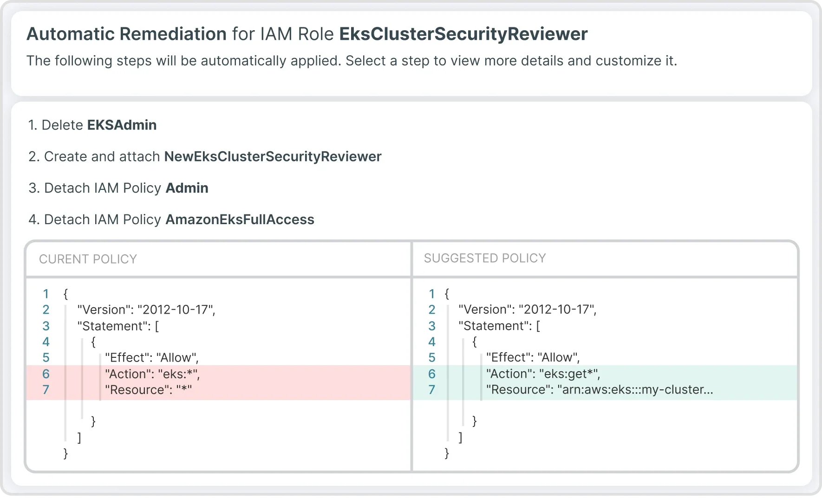Click "Effect": "Allow" in current policy
This screenshot has height=504, width=822.
point(152,358)
